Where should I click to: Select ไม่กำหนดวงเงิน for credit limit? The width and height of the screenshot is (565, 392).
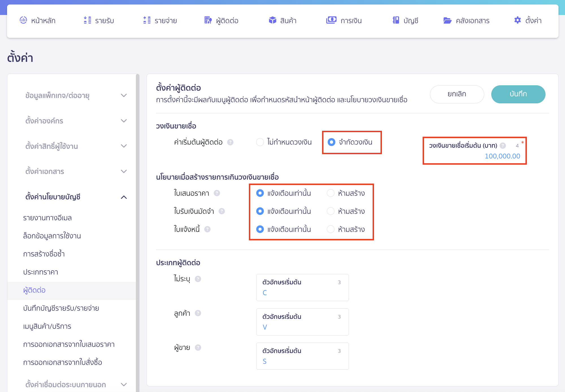[260, 142]
